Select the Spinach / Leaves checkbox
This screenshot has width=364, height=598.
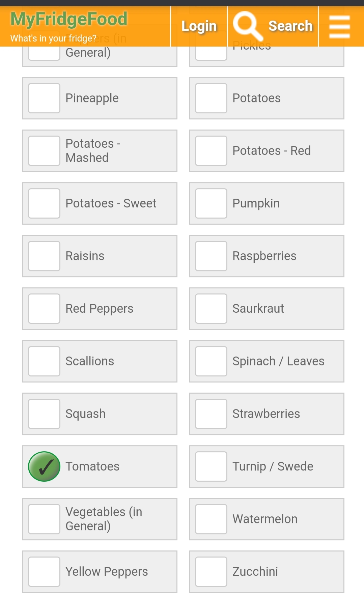coord(211,361)
